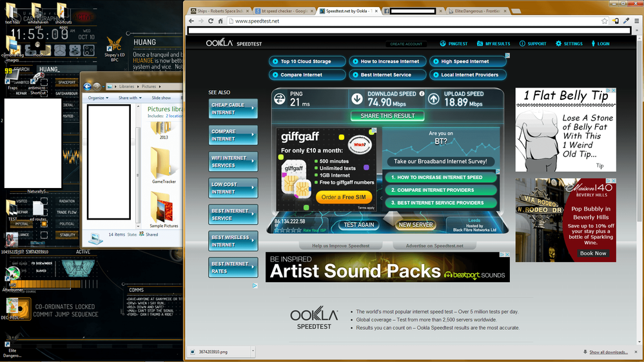Click the 'Share This Result' button
The image size is (644, 362).
[x=387, y=116]
